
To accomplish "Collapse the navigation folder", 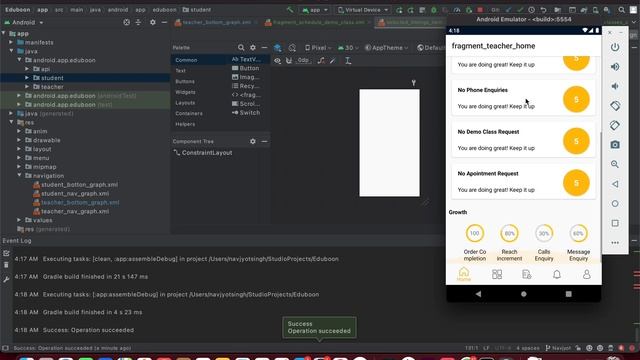I will pyautogui.click(x=19, y=176).
